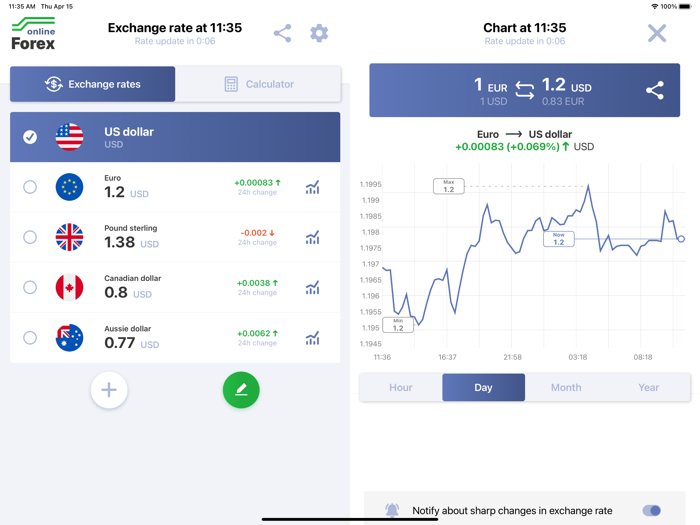Screen dimensions: 700x525
Task: Click the Canadian dollar rate 0.8 USD
Action: 128,292
